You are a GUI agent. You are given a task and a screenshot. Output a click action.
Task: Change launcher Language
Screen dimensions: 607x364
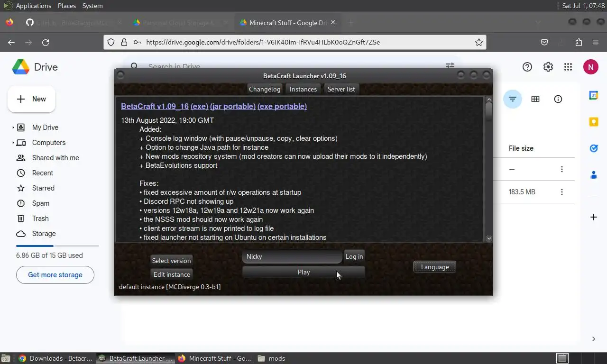pos(435,267)
